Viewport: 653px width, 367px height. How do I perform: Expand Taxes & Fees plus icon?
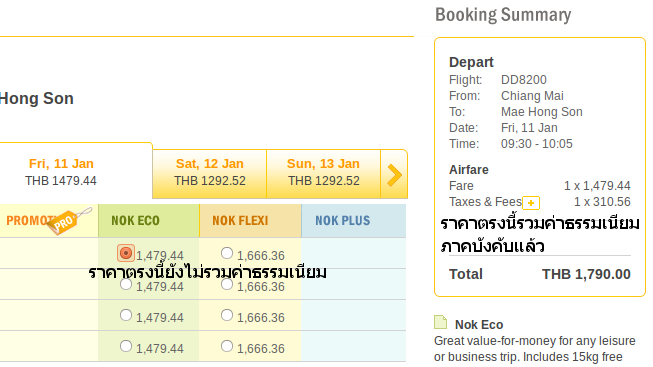point(531,203)
